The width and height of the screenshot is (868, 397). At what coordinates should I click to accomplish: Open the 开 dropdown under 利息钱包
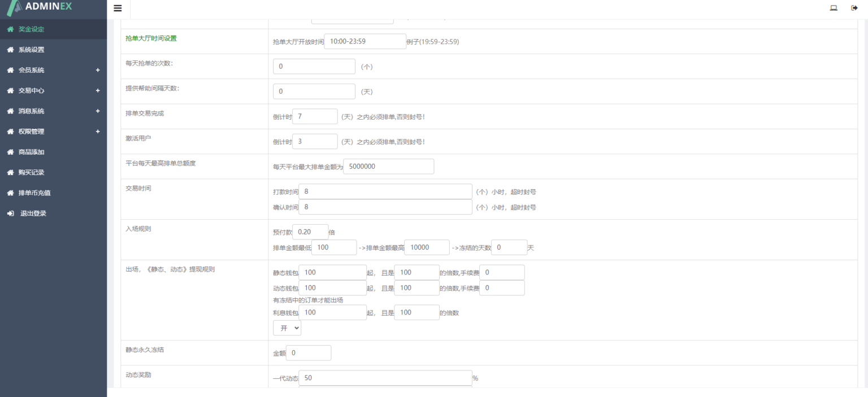287,328
